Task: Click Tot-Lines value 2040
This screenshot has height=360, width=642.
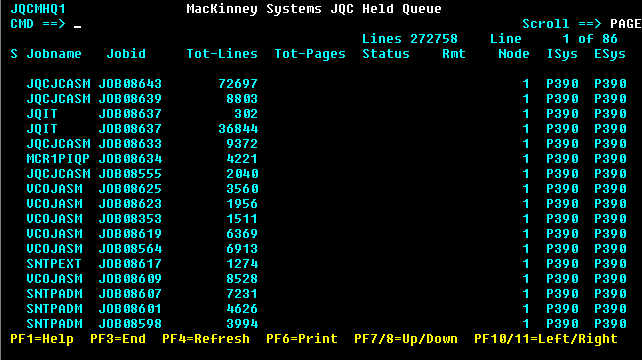Action: tap(242, 174)
